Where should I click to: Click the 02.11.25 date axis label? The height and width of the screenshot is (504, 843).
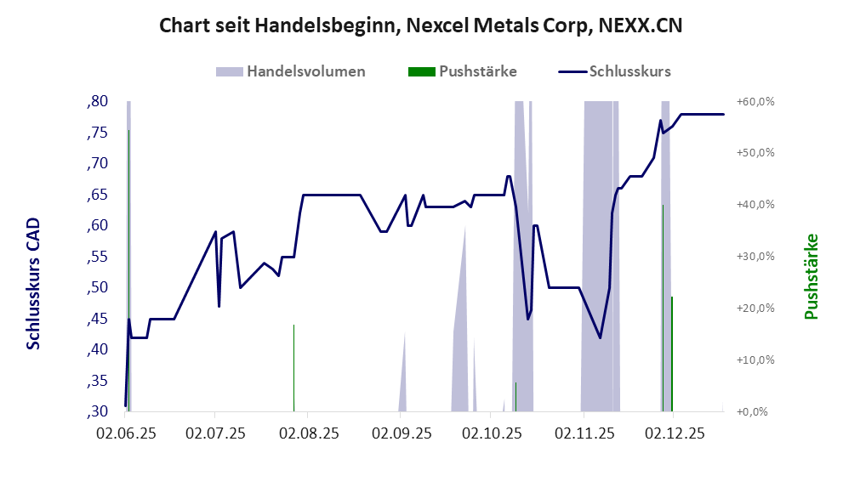584,433
